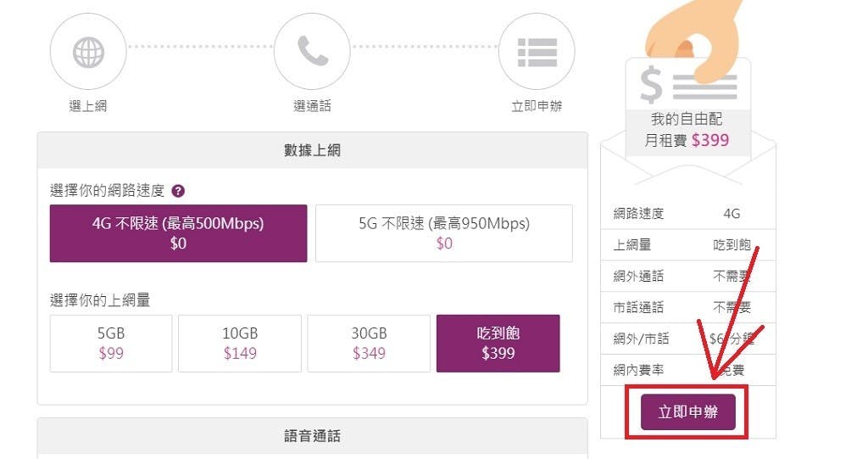Screen dimensions: 868x459
Task: Choose the 30GB $349 data plan
Action: tap(369, 344)
